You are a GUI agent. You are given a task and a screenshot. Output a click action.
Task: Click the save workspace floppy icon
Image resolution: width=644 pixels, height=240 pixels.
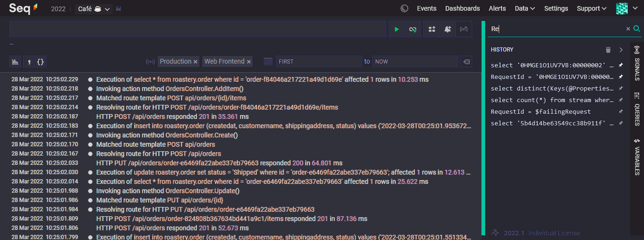click(x=118, y=9)
